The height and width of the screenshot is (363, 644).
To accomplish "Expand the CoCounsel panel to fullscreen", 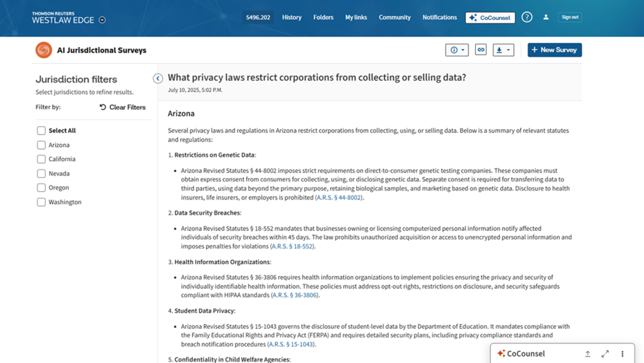I will 605,354.
